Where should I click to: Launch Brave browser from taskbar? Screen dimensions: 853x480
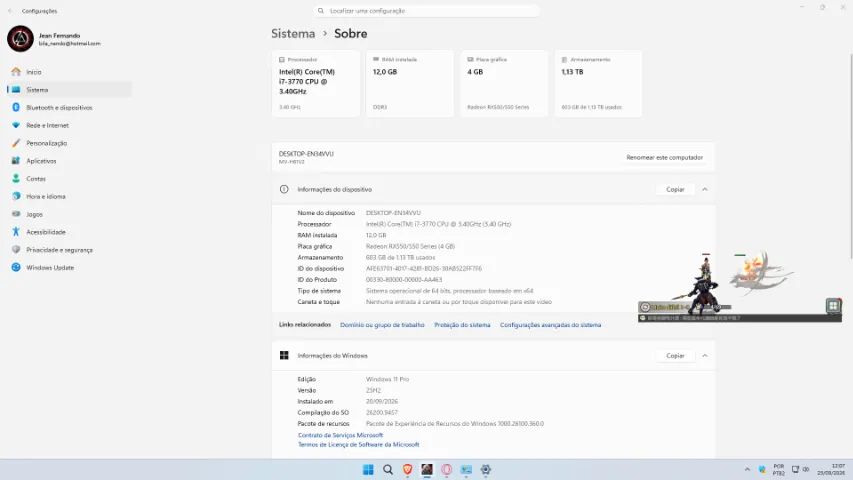pos(407,469)
